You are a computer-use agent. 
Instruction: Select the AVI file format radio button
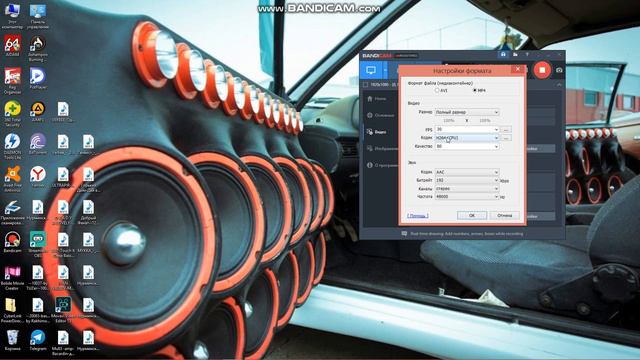(437, 90)
